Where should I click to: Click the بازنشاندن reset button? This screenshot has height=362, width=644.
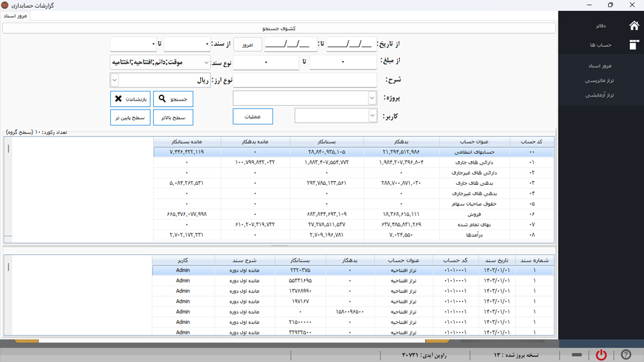[130, 99]
